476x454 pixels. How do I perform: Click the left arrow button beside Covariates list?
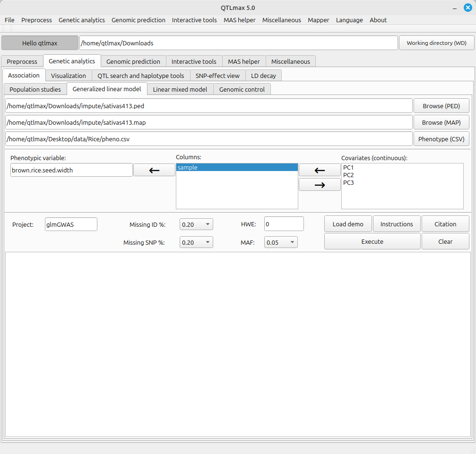point(320,170)
